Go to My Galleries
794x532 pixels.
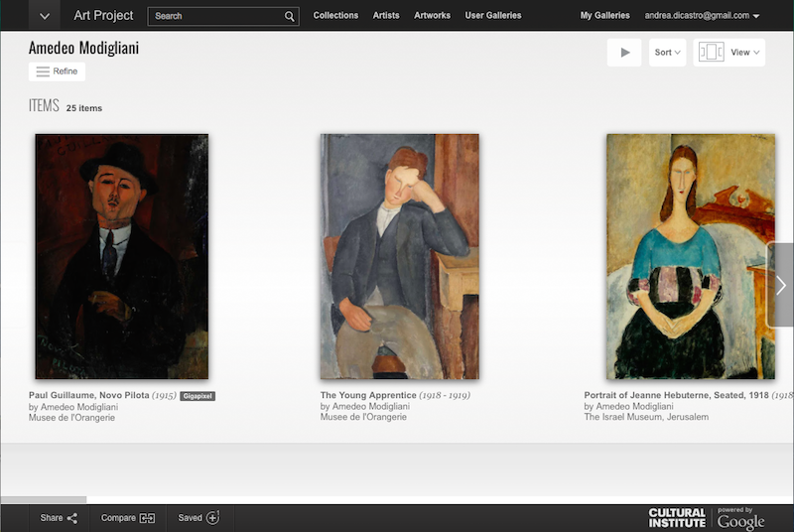(x=605, y=15)
